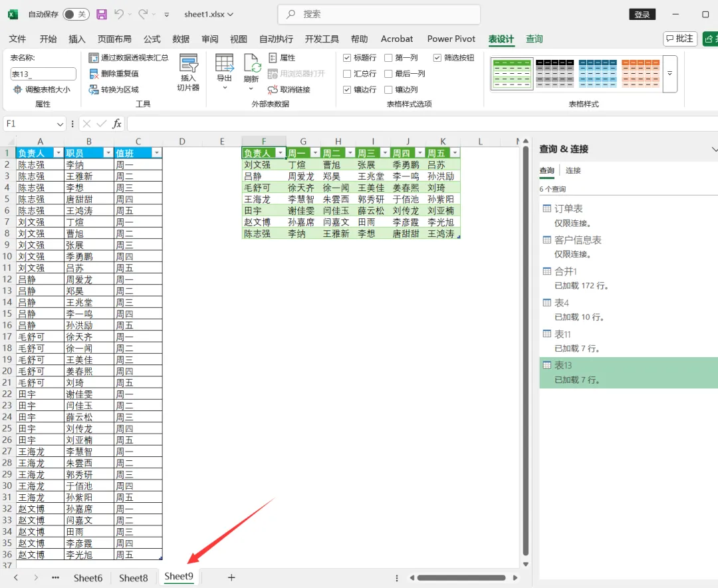Switch to the 开始 ribbon tab
The image size is (718, 588).
point(48,39)
